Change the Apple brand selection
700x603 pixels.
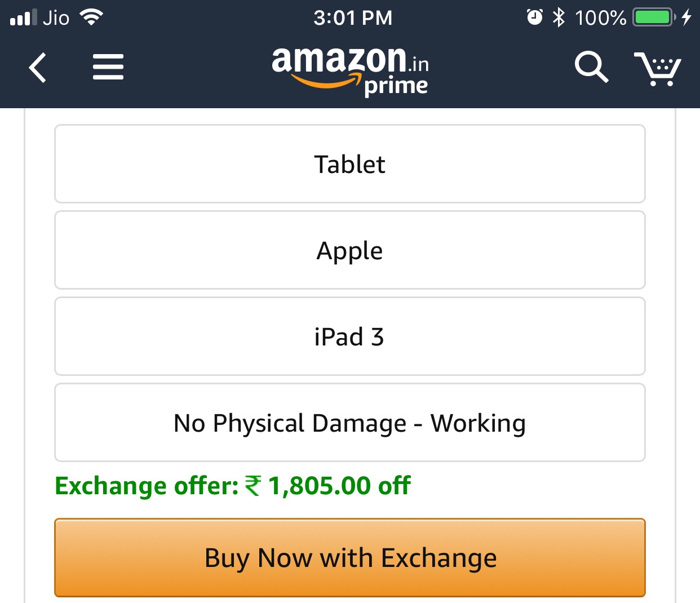pyautogui.click(x=349, y=250)
